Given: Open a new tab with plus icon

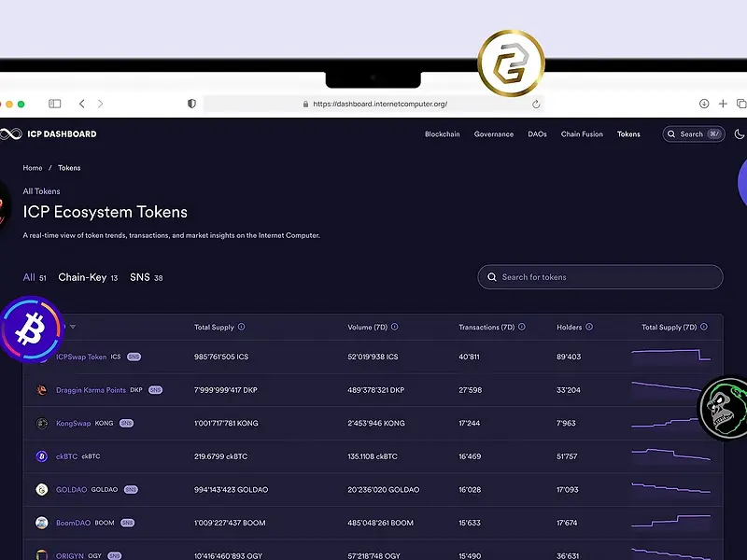Looking at the screenshot, I should (723, 104).
